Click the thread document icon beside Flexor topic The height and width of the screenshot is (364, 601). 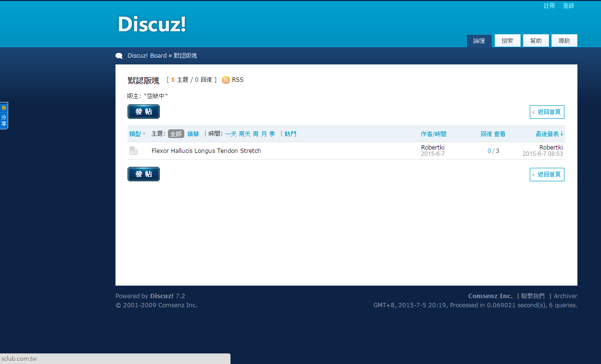[x=133, y=151]
